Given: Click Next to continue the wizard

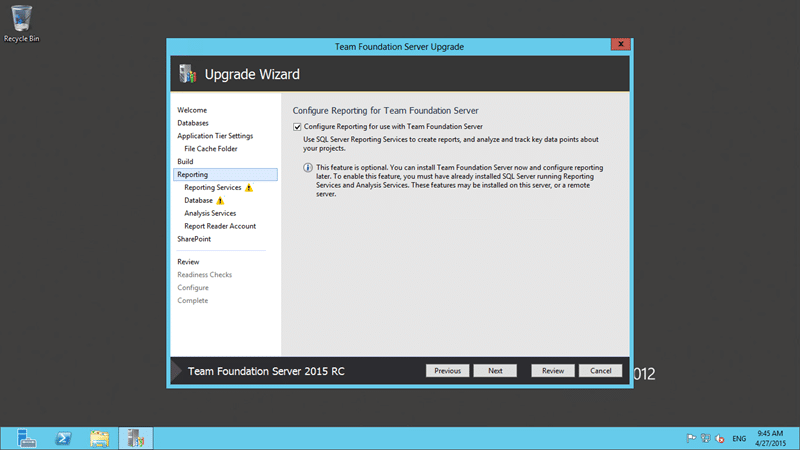Looking at the screenshot, I should click(x=495, y=371).
